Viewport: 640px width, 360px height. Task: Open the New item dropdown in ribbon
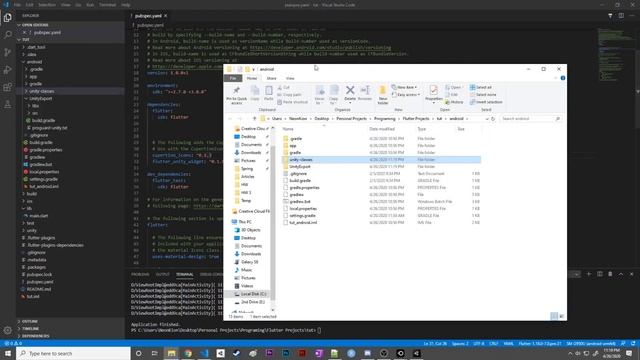tap(404, 87)
